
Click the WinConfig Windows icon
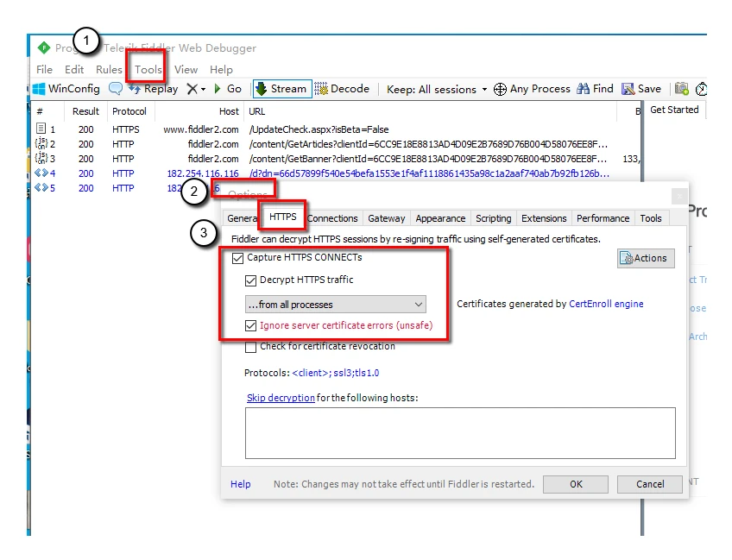pyautogui.click(x=39, y=89)
